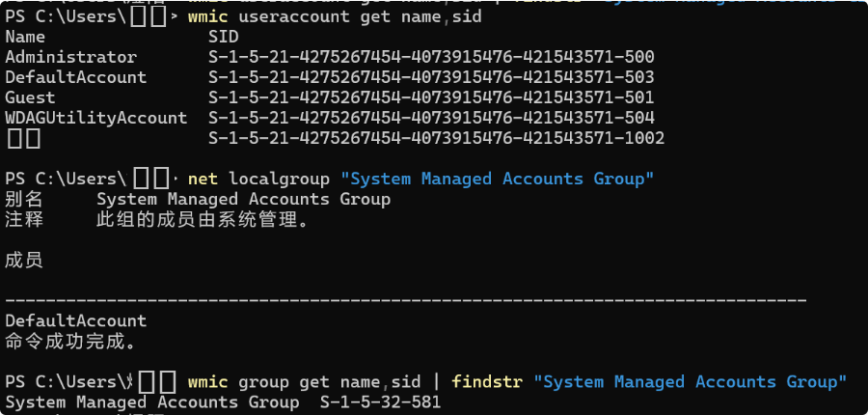Select the SID ending in 503
The height and width of the screenshot is (415, 868).
(x=431, y=77)
